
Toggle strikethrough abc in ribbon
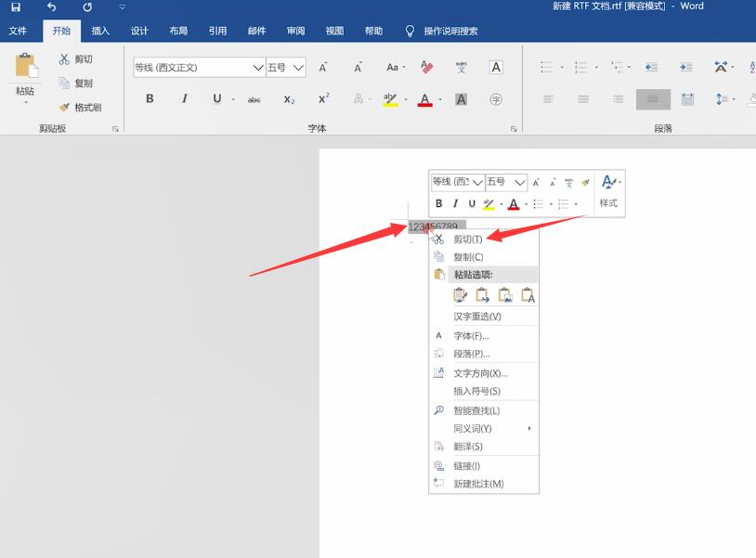tap(254, 99)
